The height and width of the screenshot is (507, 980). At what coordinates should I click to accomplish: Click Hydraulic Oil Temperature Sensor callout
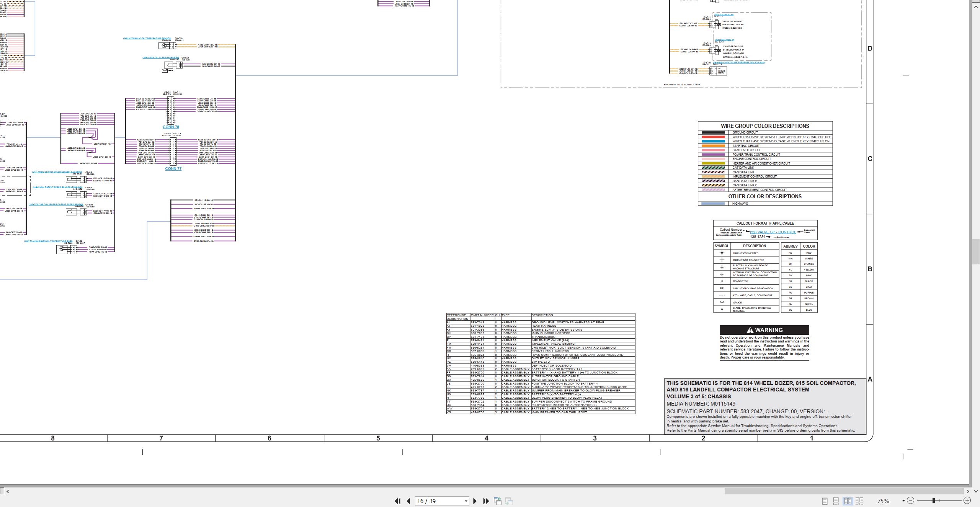coord(147,39)
